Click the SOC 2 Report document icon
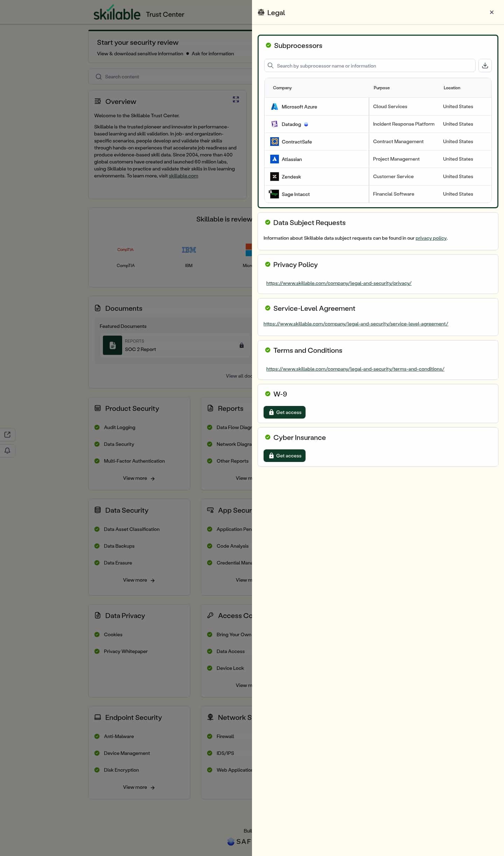Viewport: 504px width, 856px height. (112, 345)
